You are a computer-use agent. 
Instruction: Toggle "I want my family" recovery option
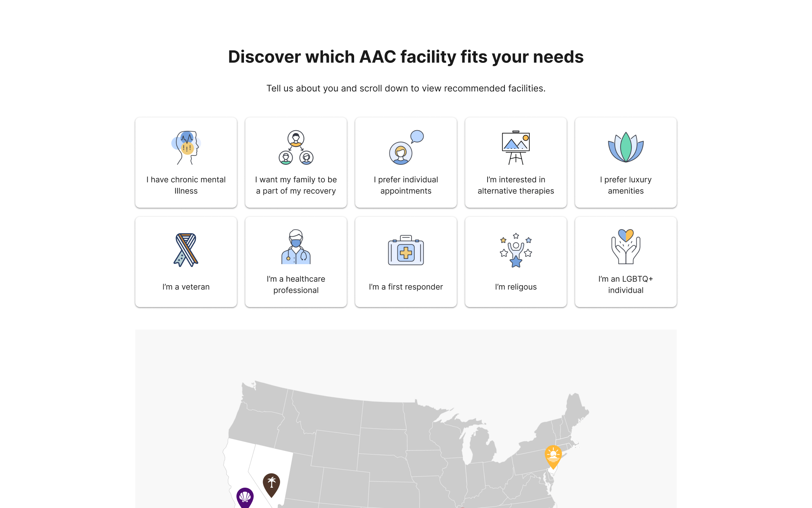[x=296, y=185]
